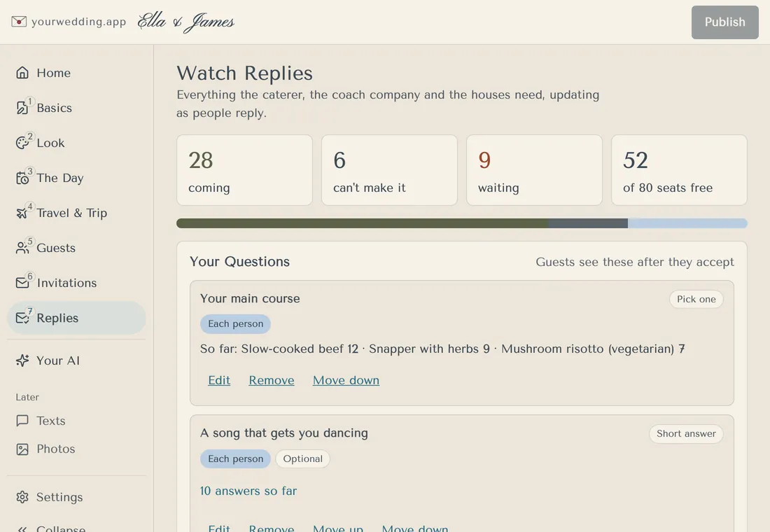This screenshot has width=770, height=532.
Task: Edit the dancing song question
Action: click(x=219, y=528)
